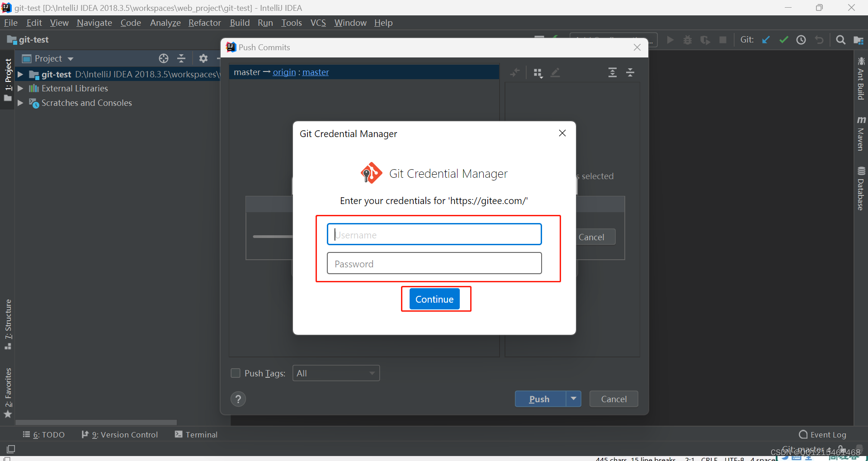This screenshot has width=868, height=461.
Task: Expand External Libraries node
Action: pos(20,89)
